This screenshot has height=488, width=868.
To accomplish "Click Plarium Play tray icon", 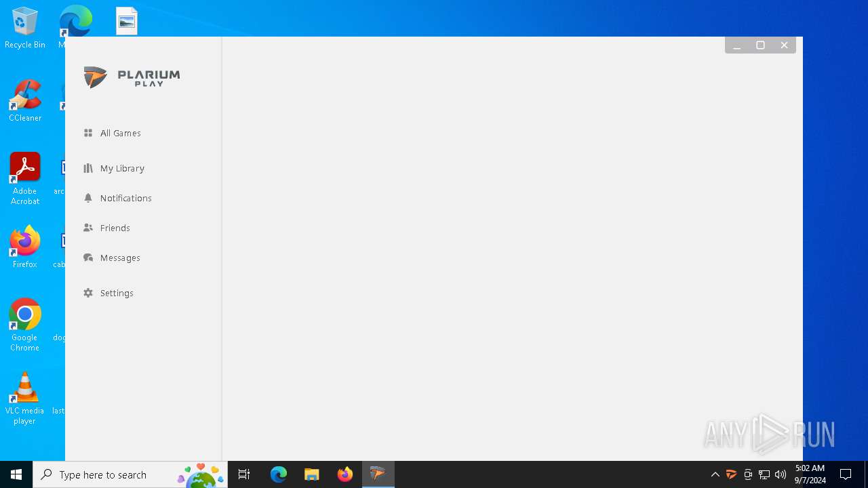I will [731, 474].
